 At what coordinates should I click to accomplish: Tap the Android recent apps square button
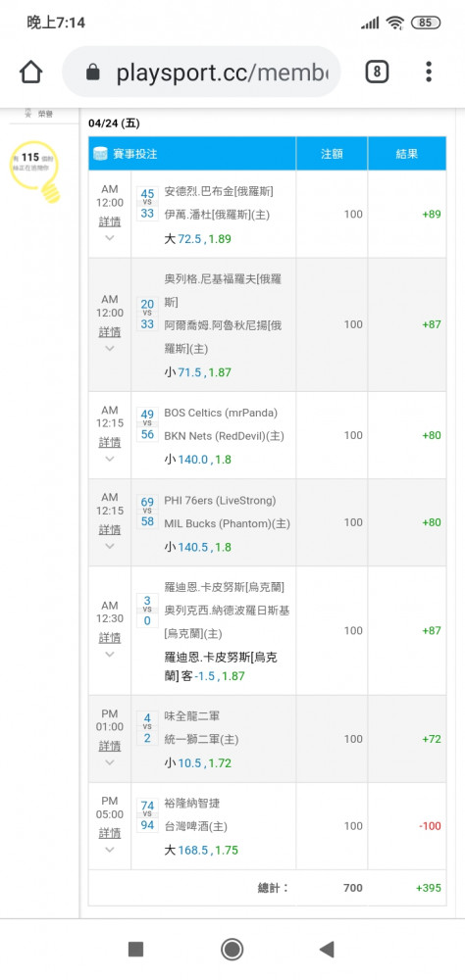tap(135, 950)
